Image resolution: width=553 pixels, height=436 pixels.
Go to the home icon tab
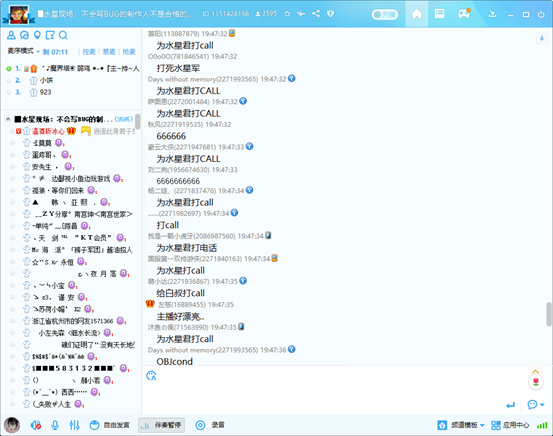click(x=417, y=14)
